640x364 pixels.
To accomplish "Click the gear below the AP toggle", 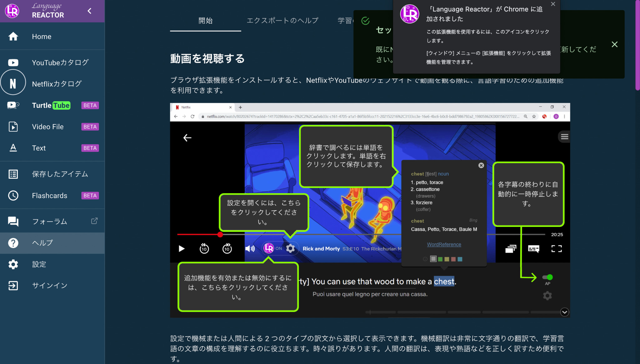I will tap(547, 296).
